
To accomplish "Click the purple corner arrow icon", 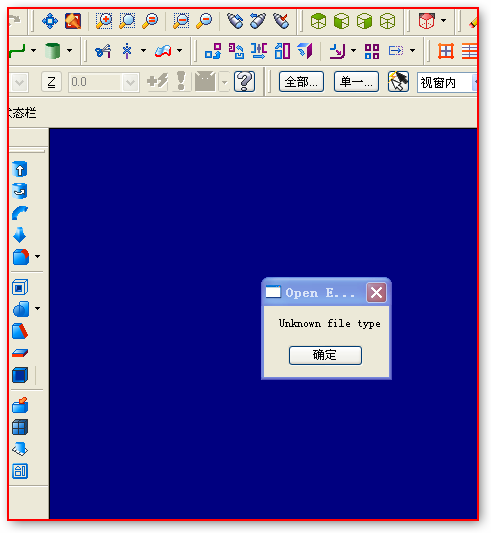I will pyautogui.click(x=337, y=51).
